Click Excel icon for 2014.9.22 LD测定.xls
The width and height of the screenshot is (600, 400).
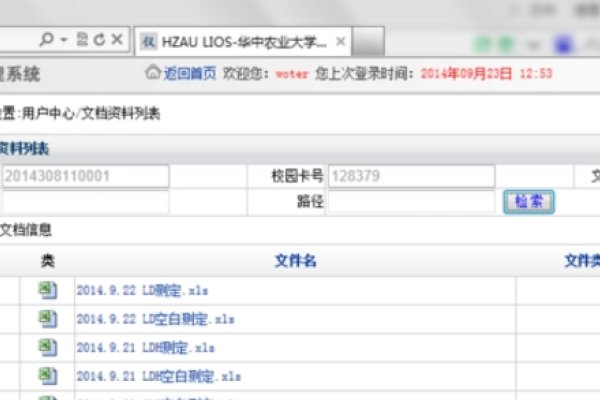click(48, 291)
